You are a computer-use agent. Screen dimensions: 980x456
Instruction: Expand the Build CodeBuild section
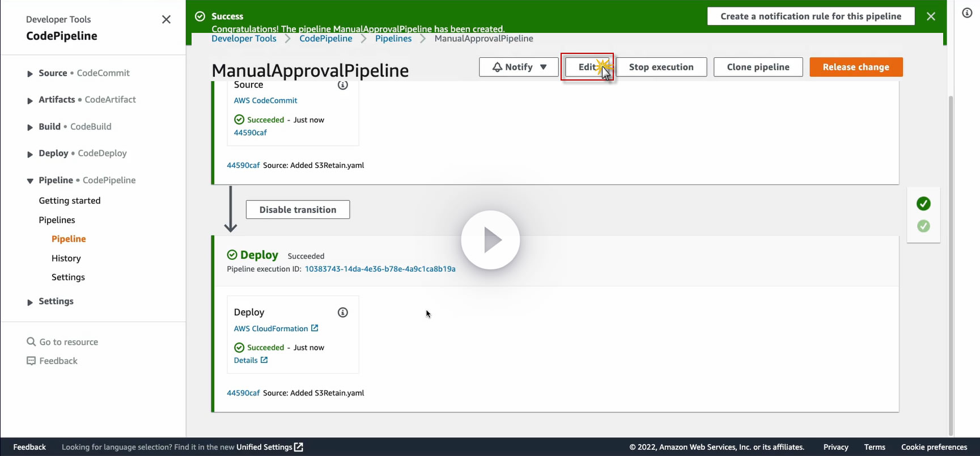point(29,127)
